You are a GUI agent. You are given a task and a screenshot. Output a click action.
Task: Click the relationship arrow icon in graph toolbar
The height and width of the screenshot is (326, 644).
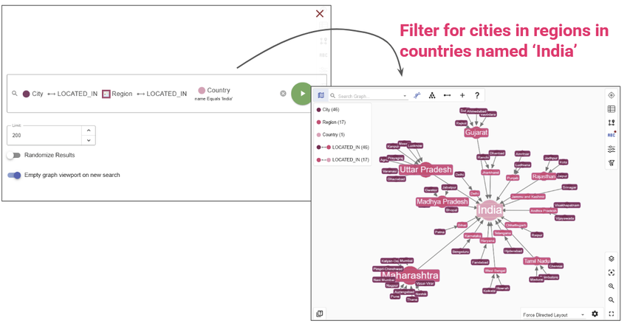point(448,96)
